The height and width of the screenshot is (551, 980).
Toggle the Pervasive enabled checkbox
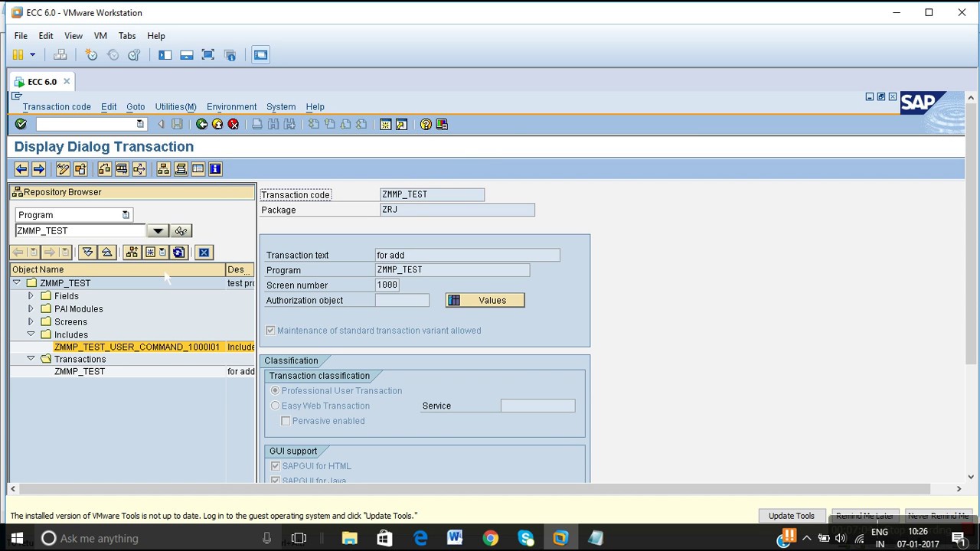point(286,421)
